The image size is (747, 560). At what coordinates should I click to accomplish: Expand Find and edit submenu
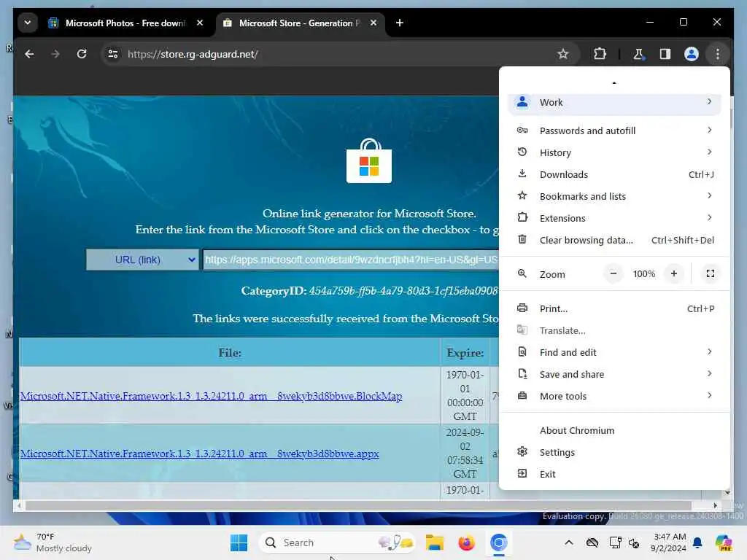point(614,352)
